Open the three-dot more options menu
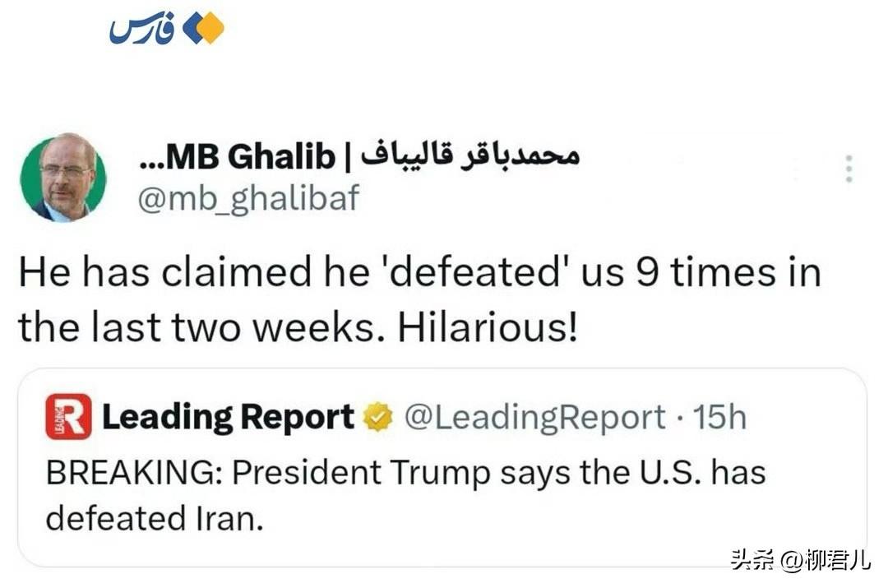Screen dimensions: 888x588 point(849,169)
